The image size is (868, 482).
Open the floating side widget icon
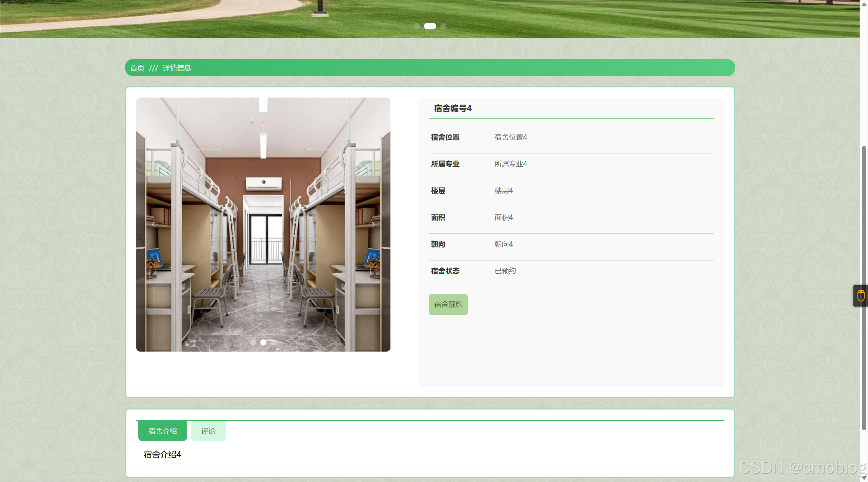click(x=861, y=296)
